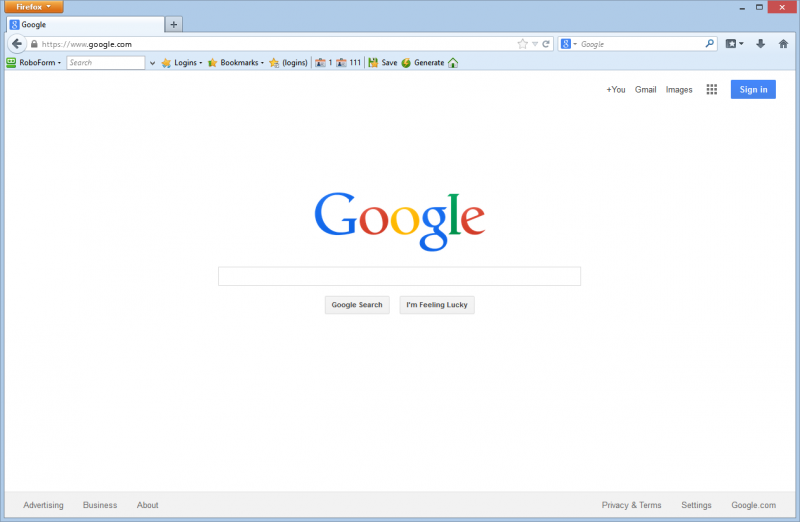The width and height of the screenshot is (800, 522).
Task: Go to the Firefox home page icon
Action: [x=783, y=44]
